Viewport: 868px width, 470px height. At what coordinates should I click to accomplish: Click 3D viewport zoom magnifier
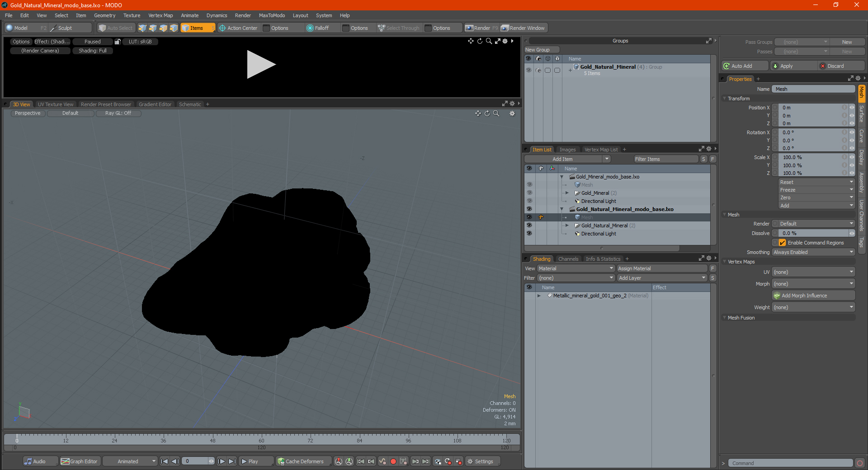tap(496, 113)
